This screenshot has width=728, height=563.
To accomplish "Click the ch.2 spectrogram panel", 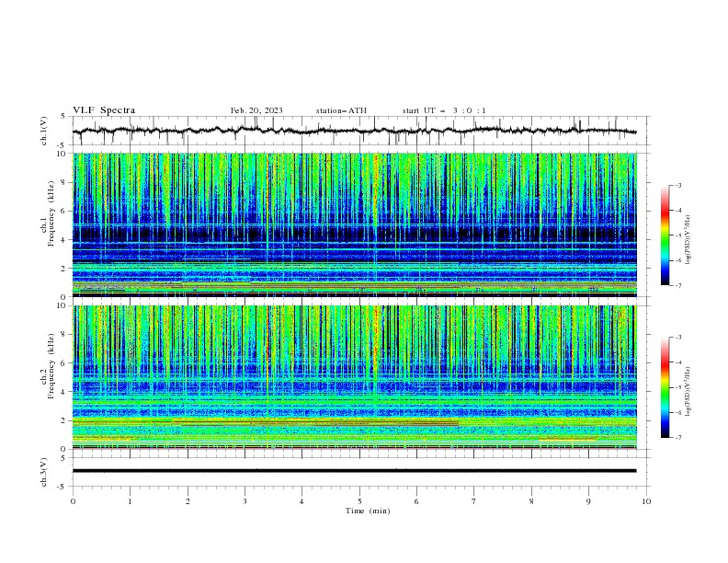I will click(355, 377).
